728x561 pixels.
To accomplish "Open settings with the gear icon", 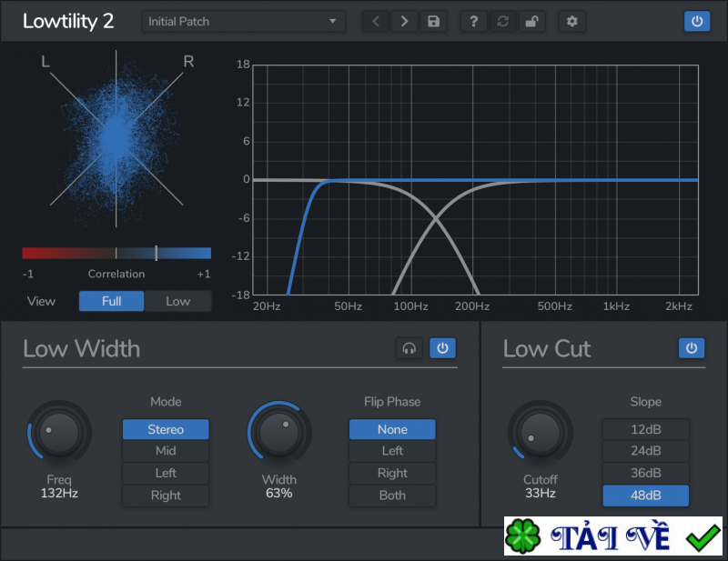I will point(571,21).
